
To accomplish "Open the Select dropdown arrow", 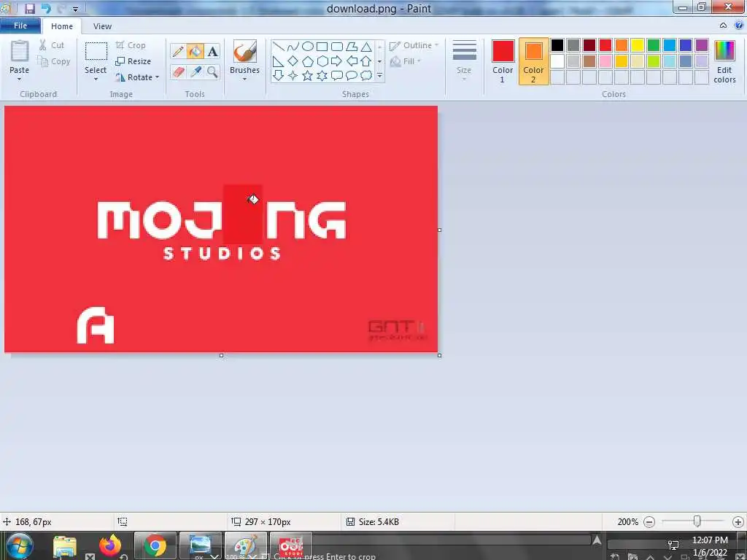I will click(x=96, y=79).
